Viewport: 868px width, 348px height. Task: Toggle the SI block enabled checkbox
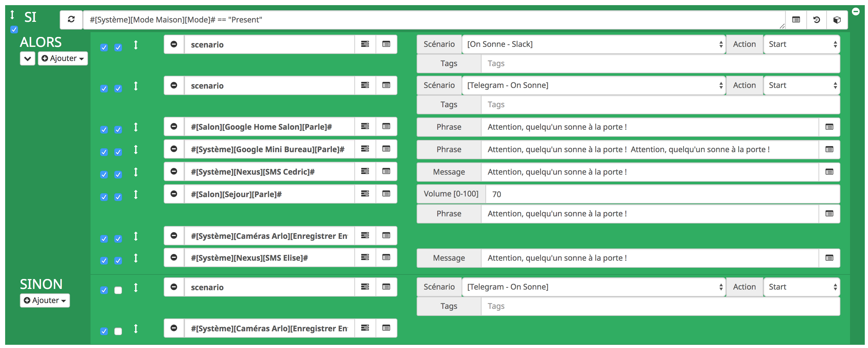[14, 30]
